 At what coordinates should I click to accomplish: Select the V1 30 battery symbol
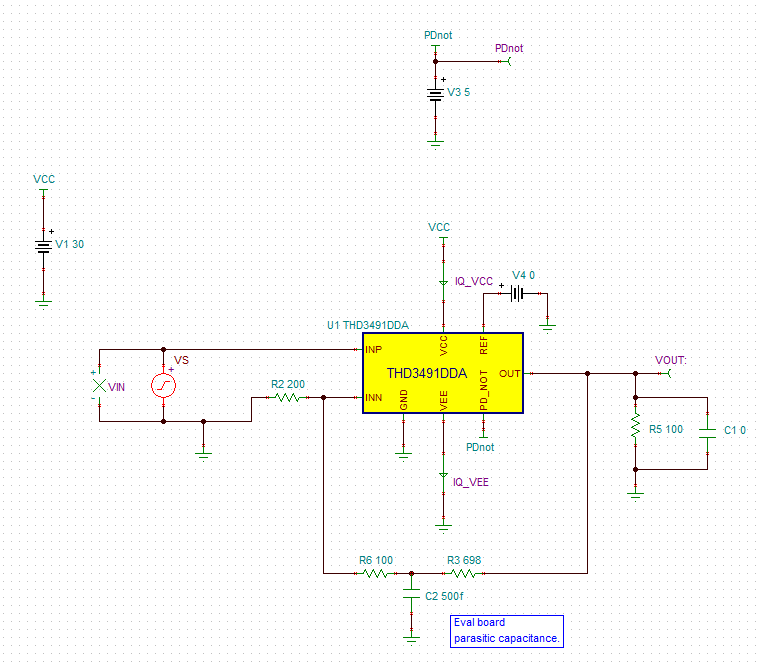coord(43,247)
